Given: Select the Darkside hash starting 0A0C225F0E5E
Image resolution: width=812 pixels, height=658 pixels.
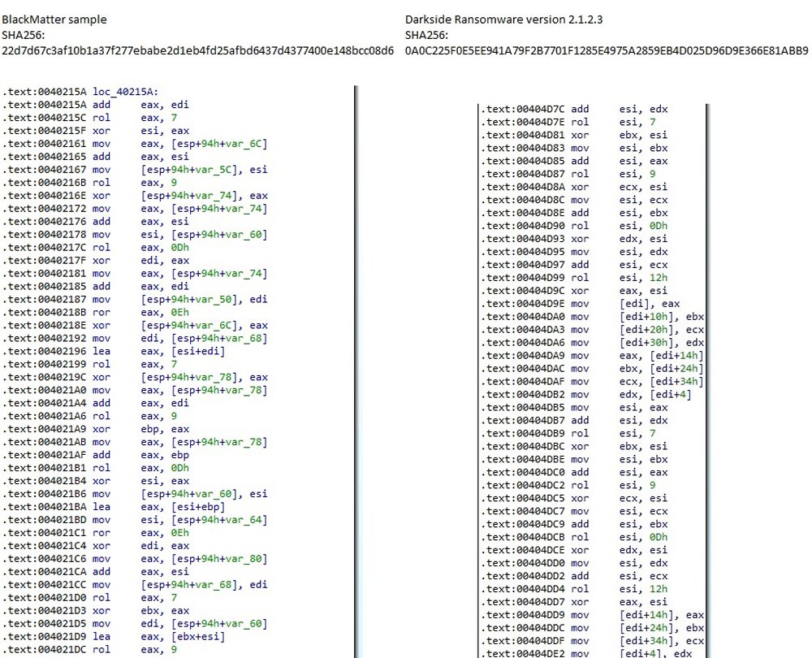Looking at the screenshot, I should (607, 51).
